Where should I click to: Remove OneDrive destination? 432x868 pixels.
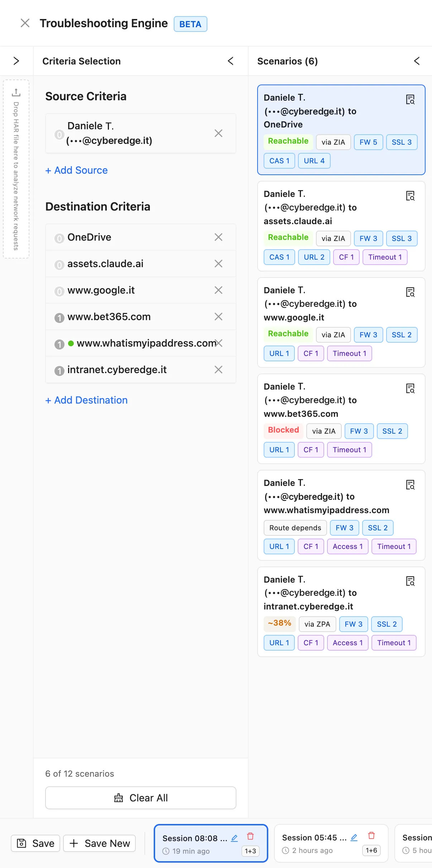click(219, 237)
